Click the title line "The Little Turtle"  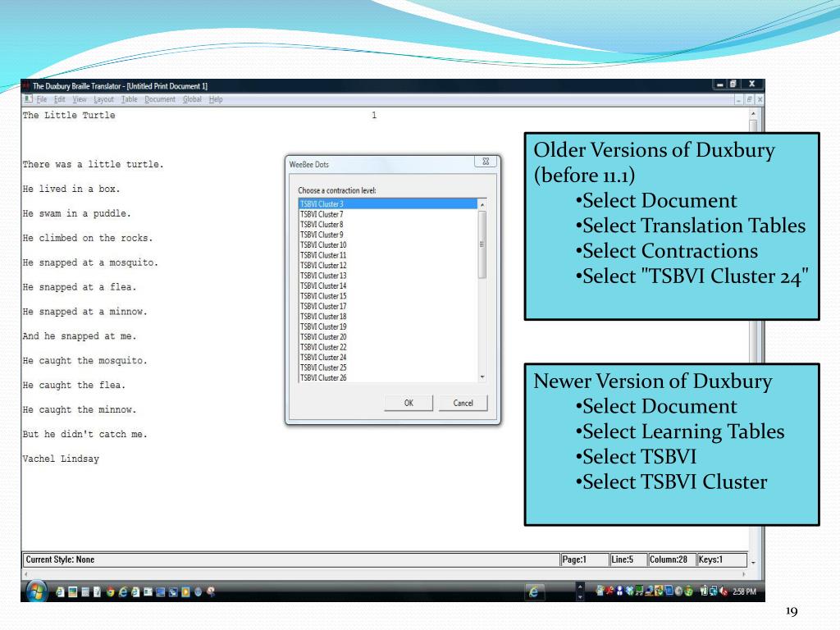[x=69, y=115]
